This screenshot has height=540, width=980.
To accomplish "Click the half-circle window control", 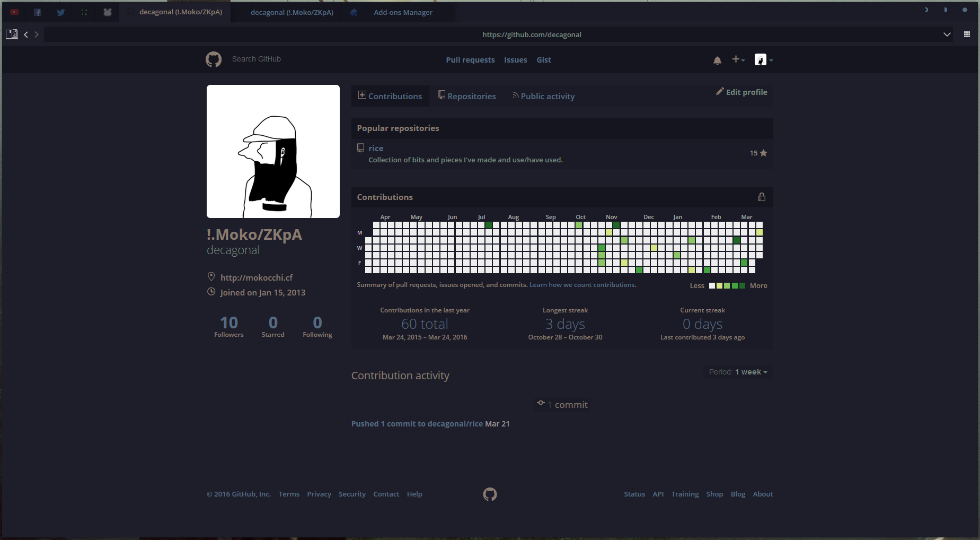I will click(x=946, y=10).
